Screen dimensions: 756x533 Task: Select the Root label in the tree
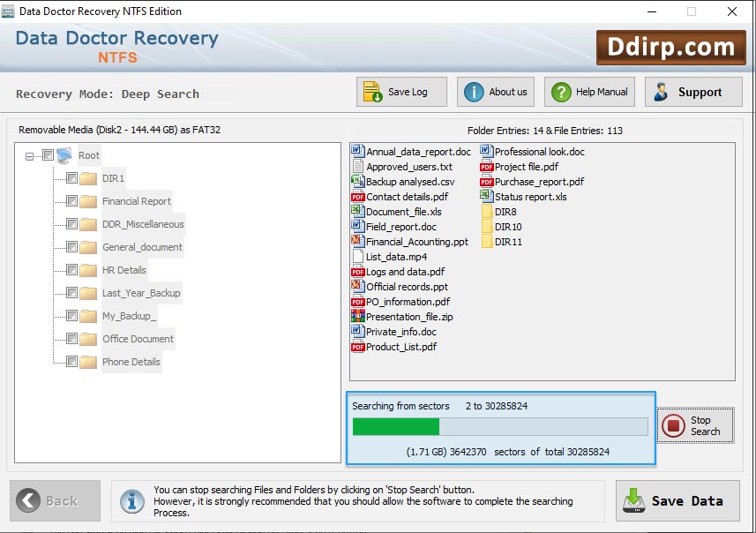[x=89, y=155]
